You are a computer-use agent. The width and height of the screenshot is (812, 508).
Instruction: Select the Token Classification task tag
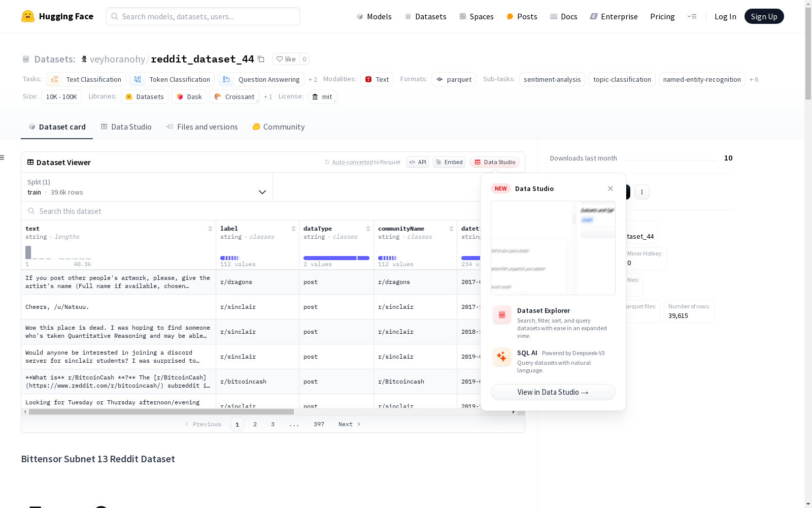pyautogui.click(x=172, y=79)
